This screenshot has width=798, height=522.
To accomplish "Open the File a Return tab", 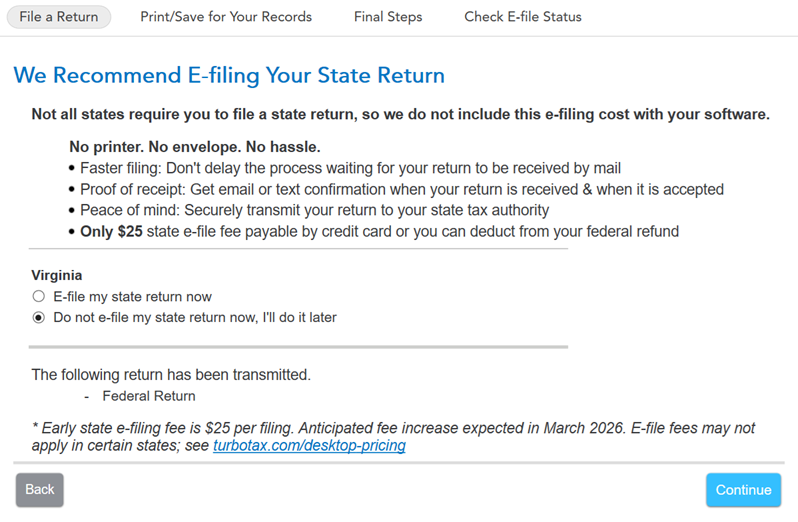I will click(x=59, y=17).
